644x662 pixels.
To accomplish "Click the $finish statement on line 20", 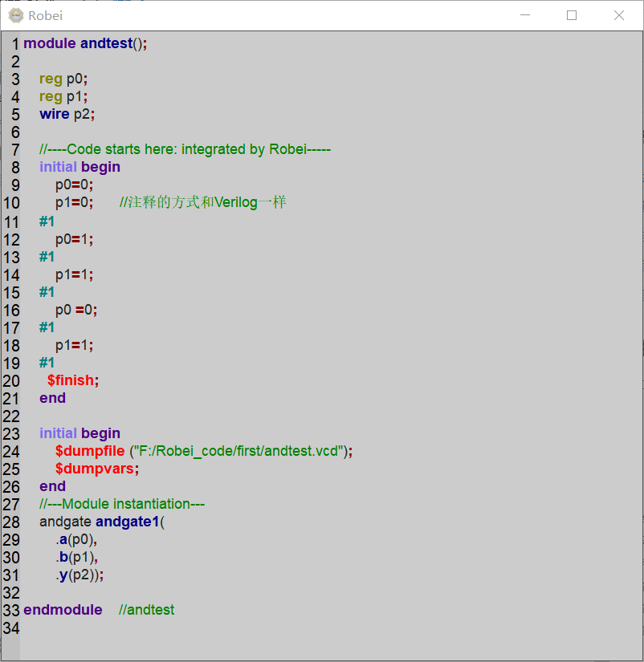I will 71,380.
